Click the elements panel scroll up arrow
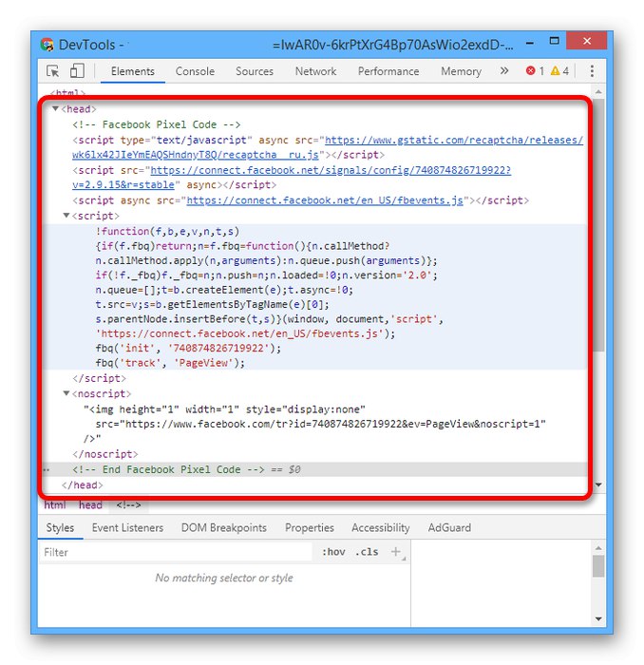The width and height of the screenshot is (644, 665). pos(598,91)
